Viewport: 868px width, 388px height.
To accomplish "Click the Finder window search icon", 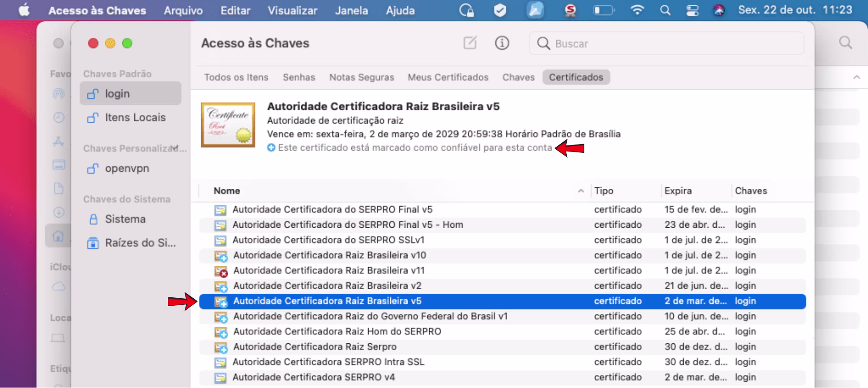I will pyautogui.click(x=845, y=43).
